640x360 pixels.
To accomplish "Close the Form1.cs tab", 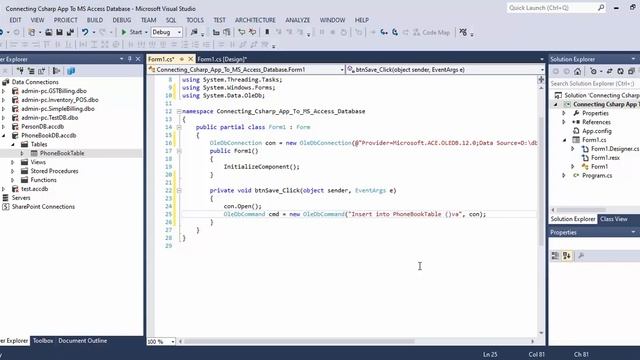I will (190, 59).
